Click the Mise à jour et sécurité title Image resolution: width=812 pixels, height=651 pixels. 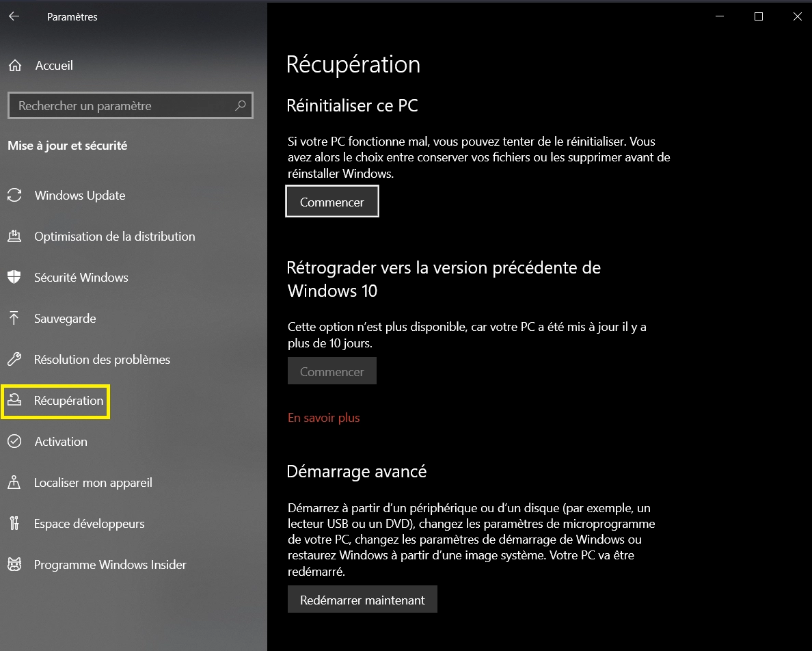click(x=67, y=146)
